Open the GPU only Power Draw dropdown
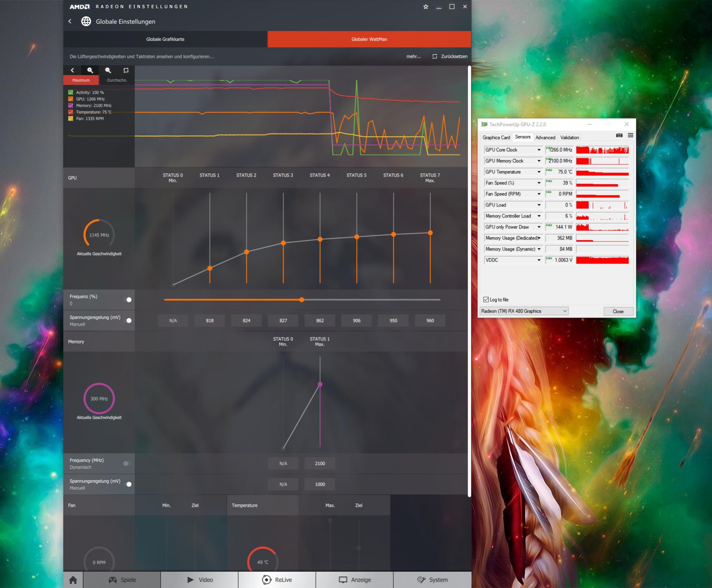This screenshot has height=588, width=712. click(x=539, y=227)
